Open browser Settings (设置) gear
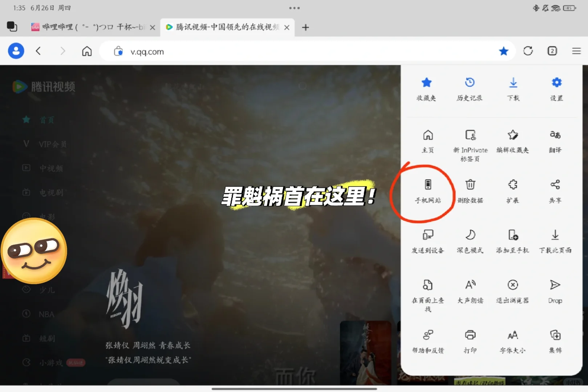 tap(556, 89)
